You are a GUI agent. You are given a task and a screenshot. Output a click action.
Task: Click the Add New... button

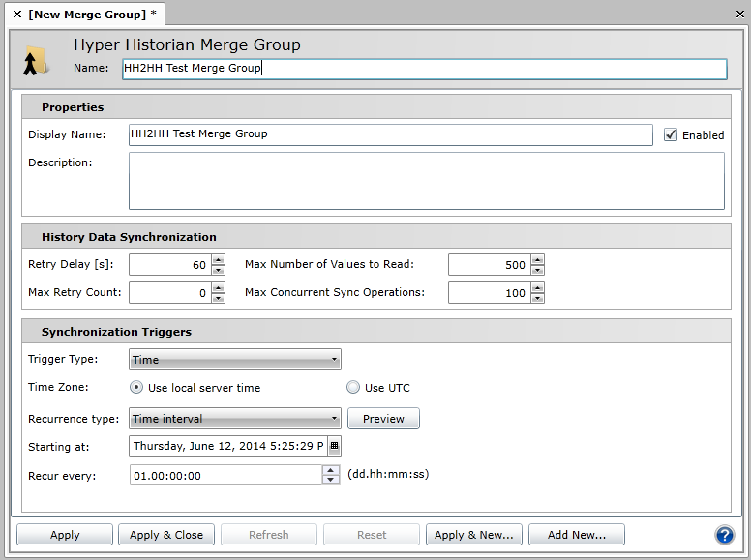pos(577,535)
